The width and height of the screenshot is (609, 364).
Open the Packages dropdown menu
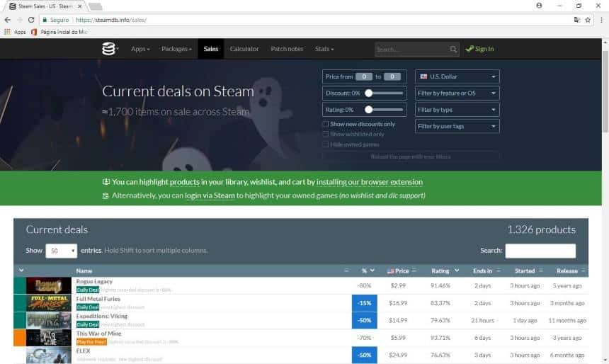pos(176,49)
